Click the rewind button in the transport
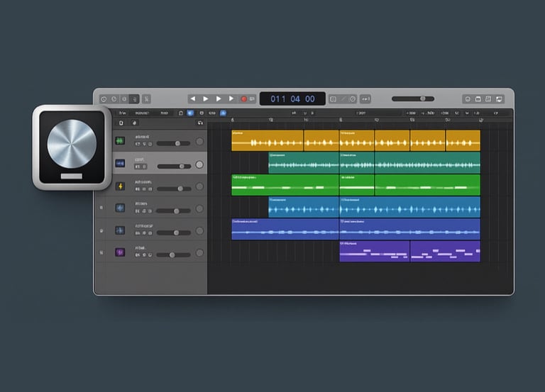The width and height of the screenshot is (545, 392). [193, 99]
